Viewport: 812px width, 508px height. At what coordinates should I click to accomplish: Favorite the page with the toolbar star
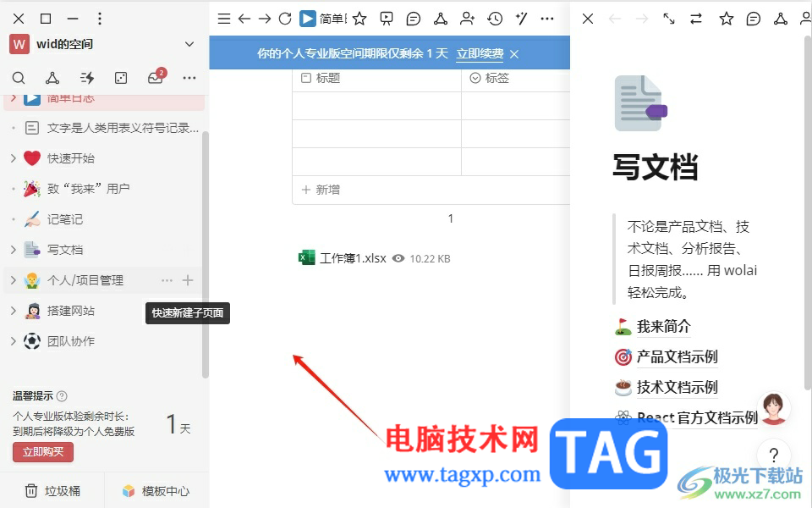(359, 19)
